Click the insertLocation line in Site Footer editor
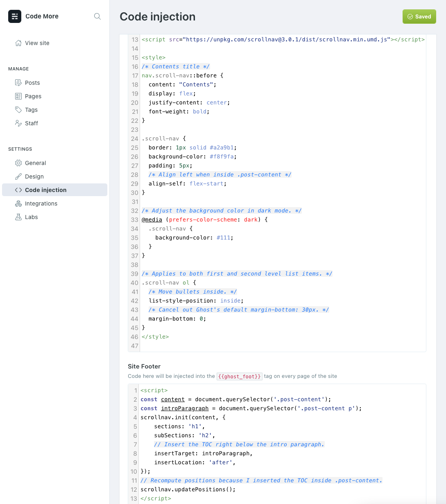 pos(195,462)
